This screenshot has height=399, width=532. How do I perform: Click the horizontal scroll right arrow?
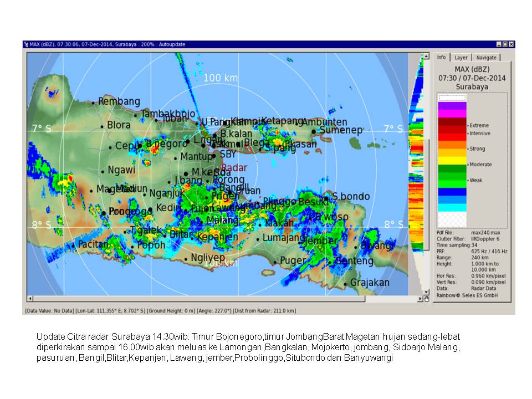(420, 299)
